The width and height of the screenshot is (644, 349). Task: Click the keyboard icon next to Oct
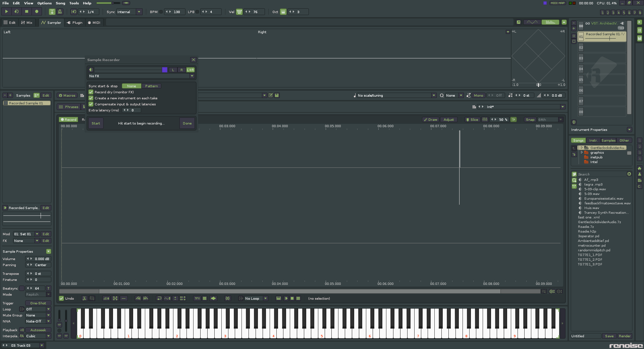point(283,12)
